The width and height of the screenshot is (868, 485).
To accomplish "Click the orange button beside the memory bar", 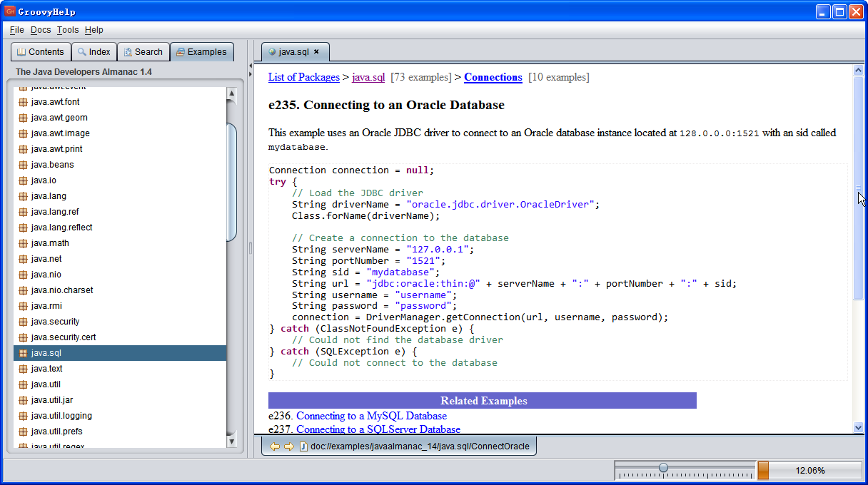I will coord(763,471).
